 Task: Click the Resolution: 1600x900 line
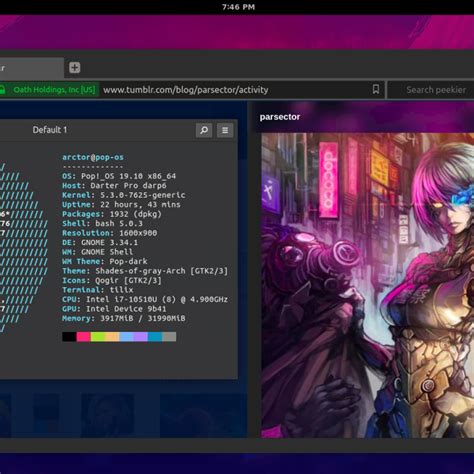[110, 233]
